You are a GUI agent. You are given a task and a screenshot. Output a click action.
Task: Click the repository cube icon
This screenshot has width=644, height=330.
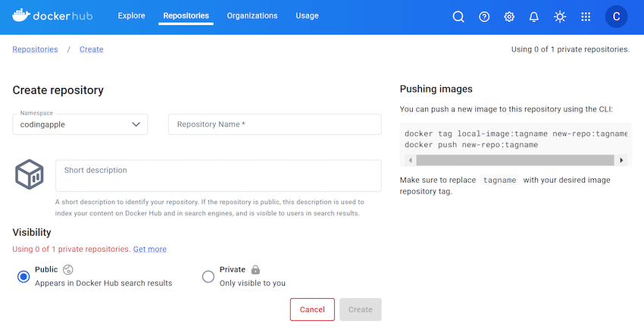(30, 174)
